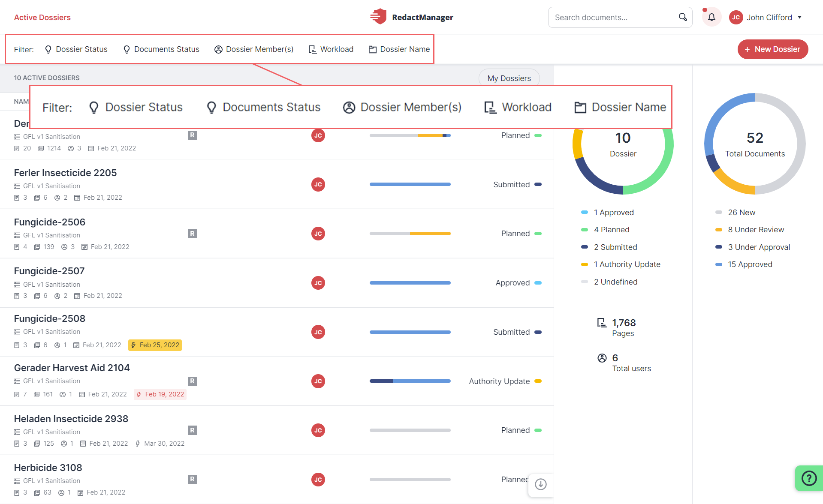This screenshot has width=823, height=504.
Task: Click the scroll-down arrow circle button
Action: (x=541, y=484)
